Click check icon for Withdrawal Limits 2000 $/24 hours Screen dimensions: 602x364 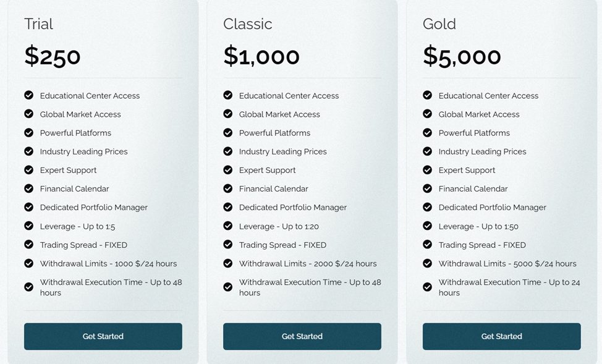click(227, 263)
